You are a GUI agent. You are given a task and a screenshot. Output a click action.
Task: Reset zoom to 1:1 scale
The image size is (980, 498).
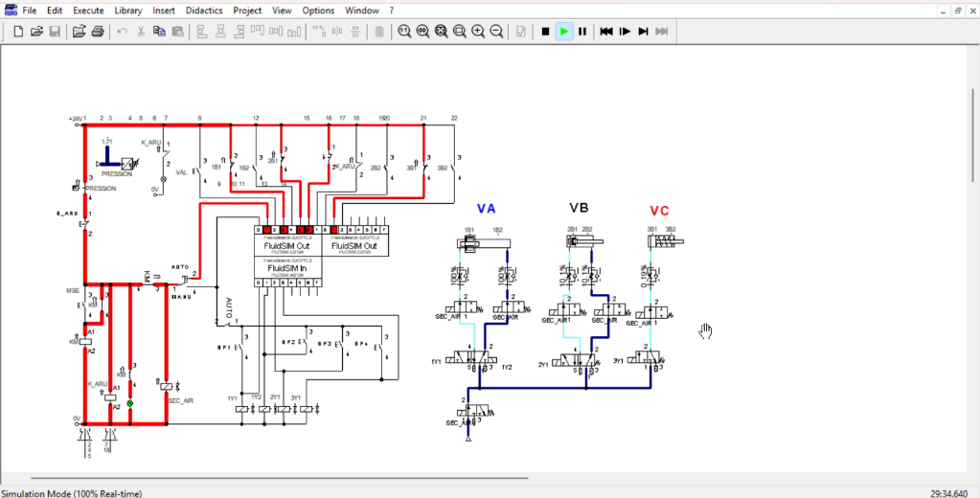(404, 32)
